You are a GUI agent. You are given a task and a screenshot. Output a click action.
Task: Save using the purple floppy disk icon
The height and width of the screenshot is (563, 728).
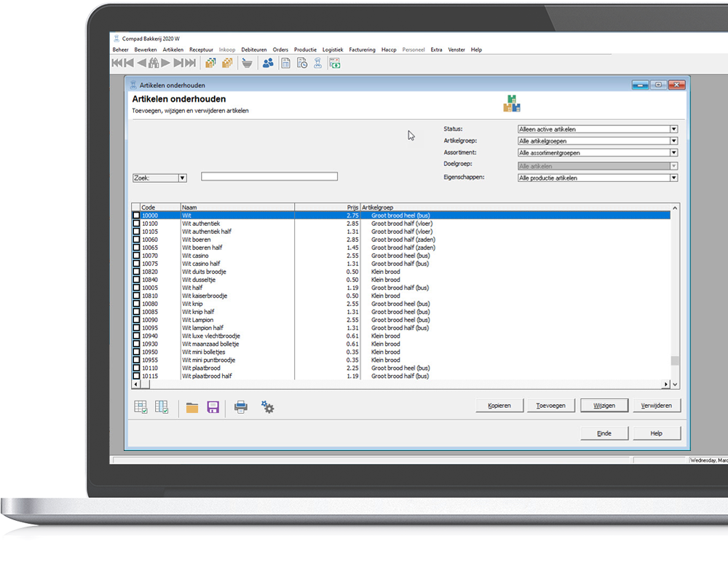click(213, 407)
